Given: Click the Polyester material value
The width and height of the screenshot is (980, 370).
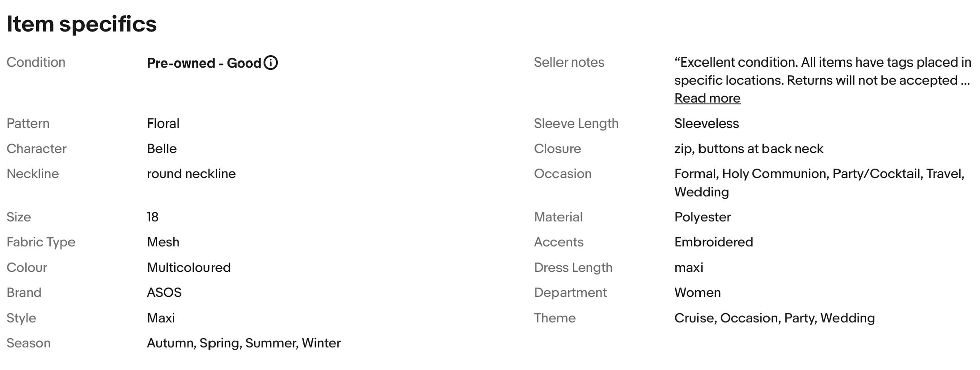Looking at the screenshot, I should point(703,217).
